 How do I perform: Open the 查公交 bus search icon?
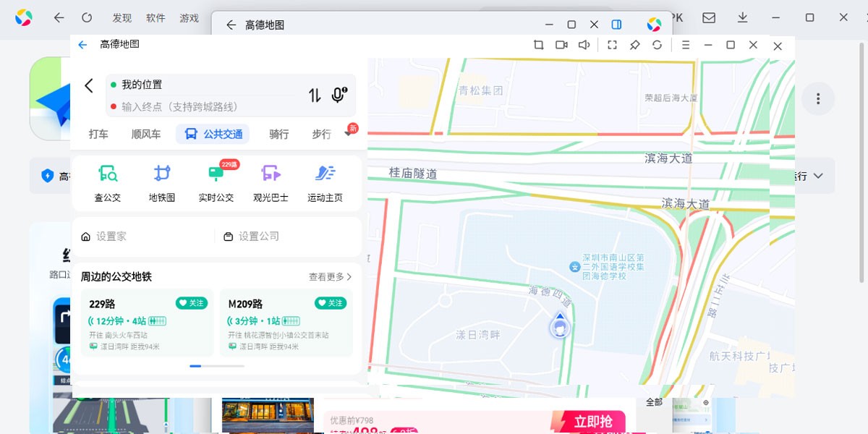pyautogui.click(x=107, y=174)
